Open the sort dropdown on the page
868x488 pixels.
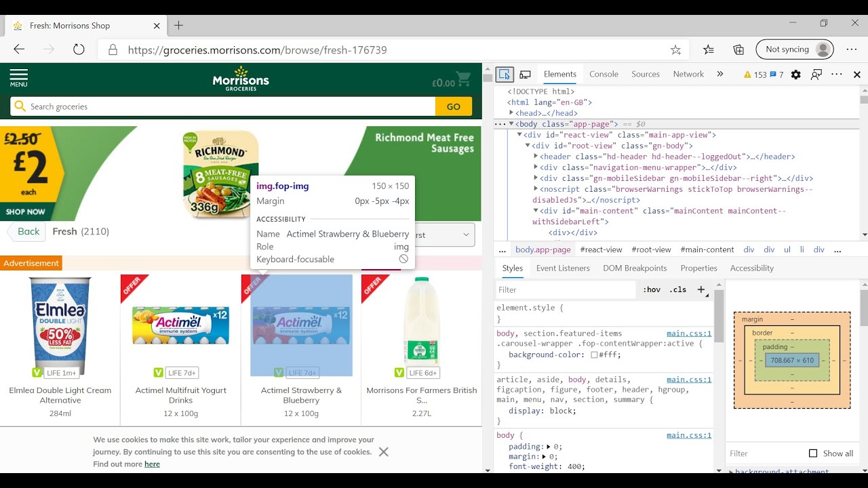coord(444,235)
